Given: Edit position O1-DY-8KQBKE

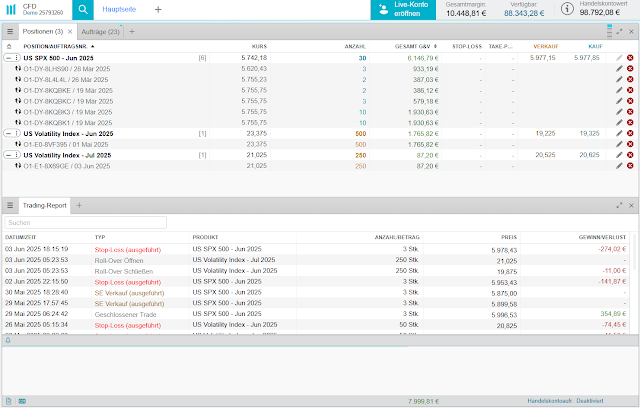Looking at the screenshot, I should [x=619, y=90].
